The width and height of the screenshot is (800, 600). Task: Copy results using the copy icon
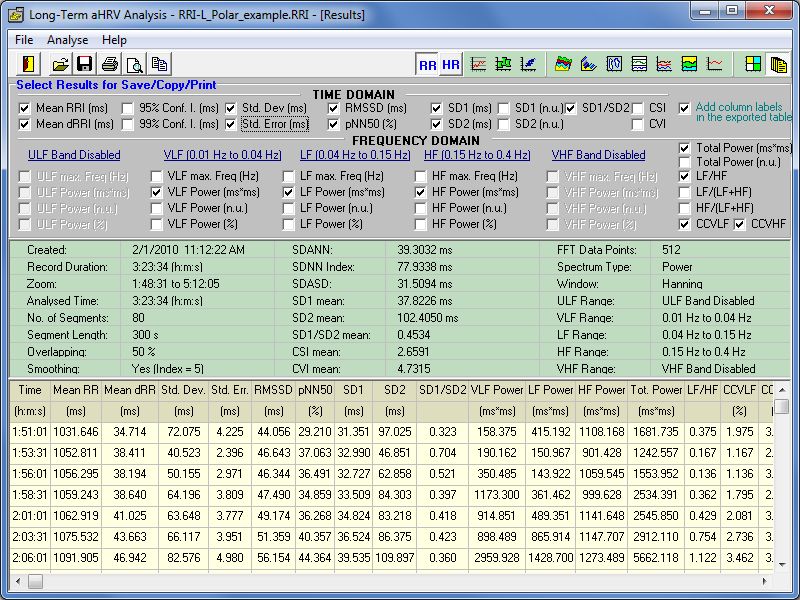[x=159, y=64]
